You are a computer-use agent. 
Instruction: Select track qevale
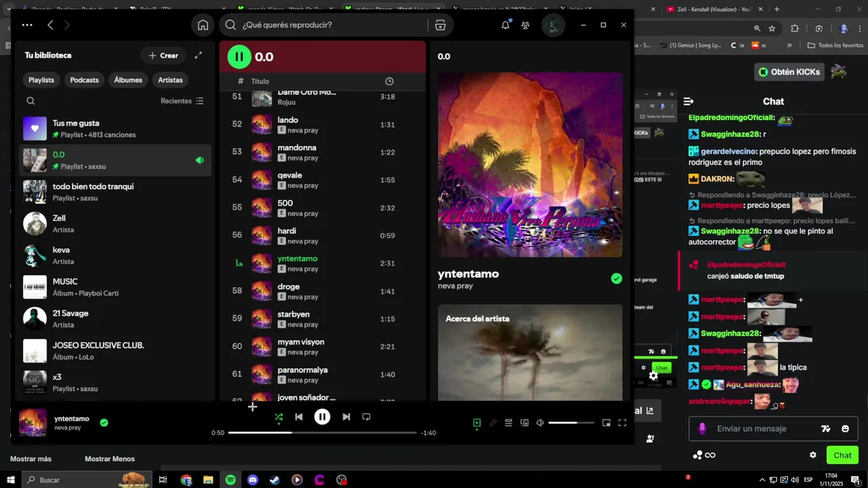323,180
